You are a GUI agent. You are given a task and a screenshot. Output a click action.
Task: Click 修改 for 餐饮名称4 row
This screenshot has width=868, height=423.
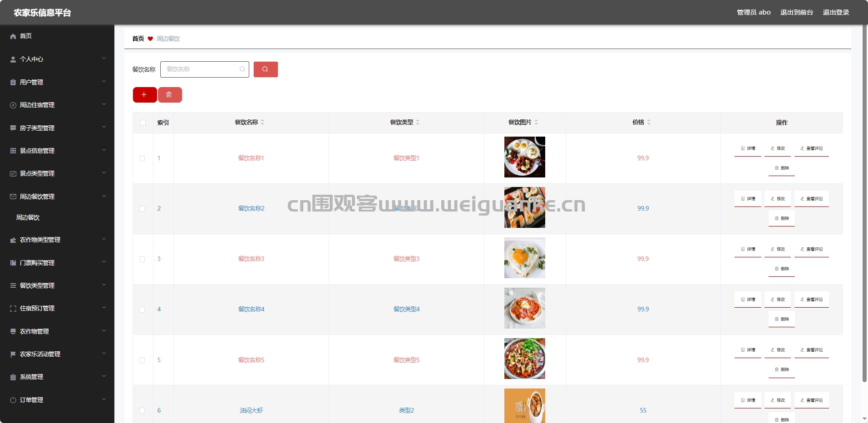coord(778,300)
